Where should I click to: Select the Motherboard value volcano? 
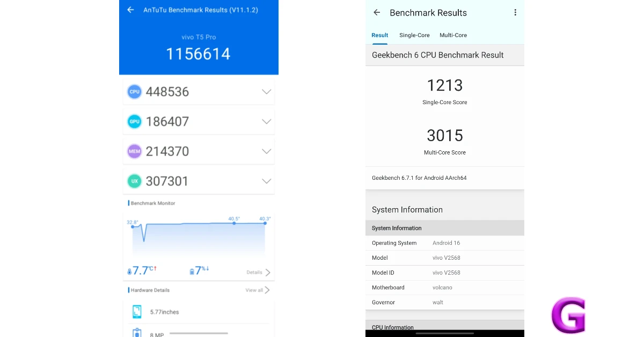[443, 288]
